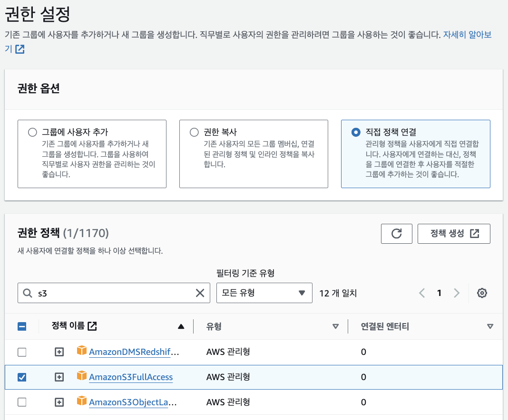Click the AmazonDMSRedshift policy cube icon
The height and width of the screenshot is (420, 508).
pos(82,351)
